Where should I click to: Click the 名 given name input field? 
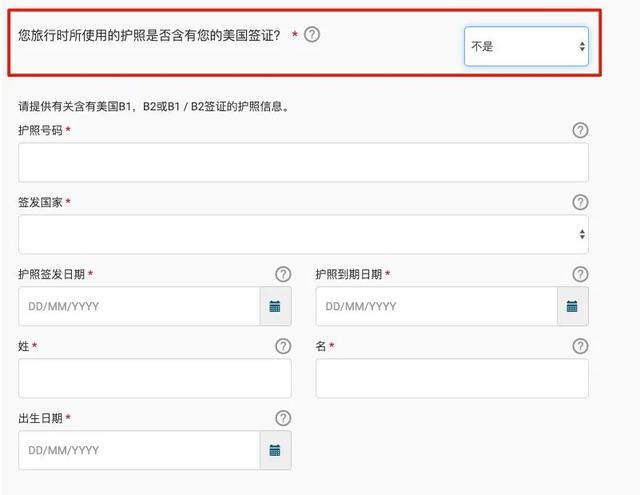(452, 378)
